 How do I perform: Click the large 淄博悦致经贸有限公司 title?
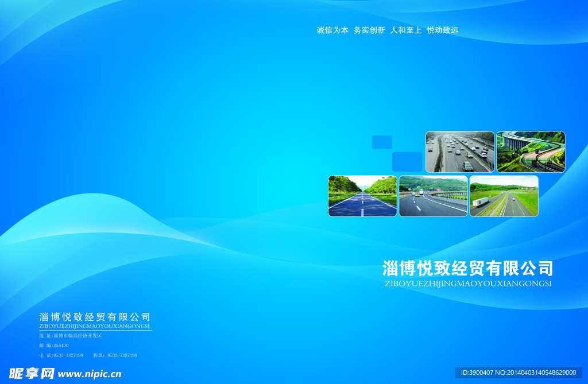coord(467,269)
